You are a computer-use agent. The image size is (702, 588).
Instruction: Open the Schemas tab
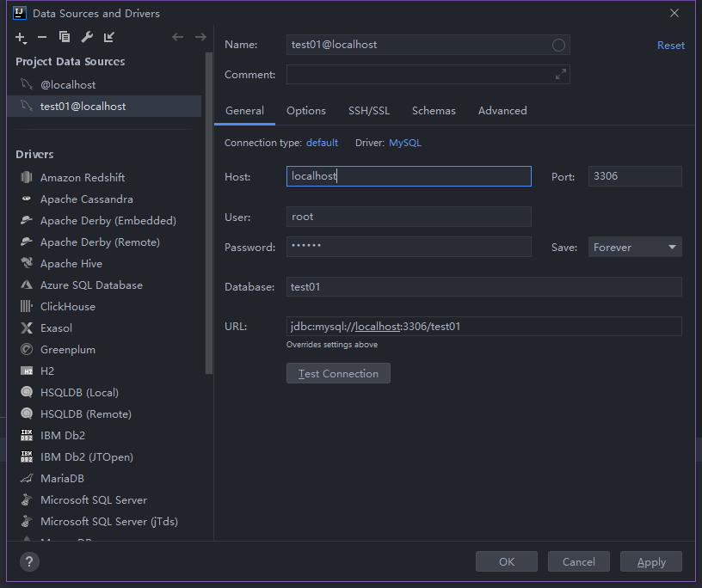coord(434,111)
